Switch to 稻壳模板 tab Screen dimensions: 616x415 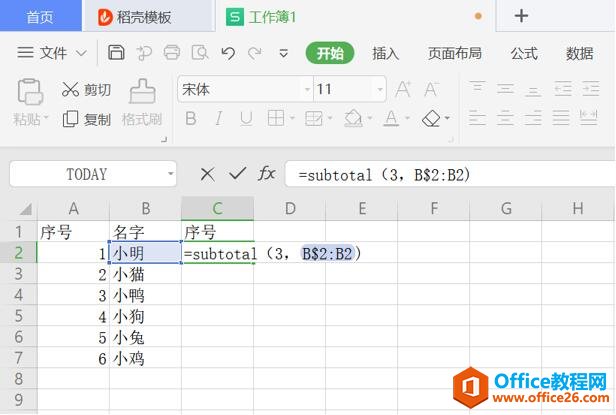tap(148, 17)
